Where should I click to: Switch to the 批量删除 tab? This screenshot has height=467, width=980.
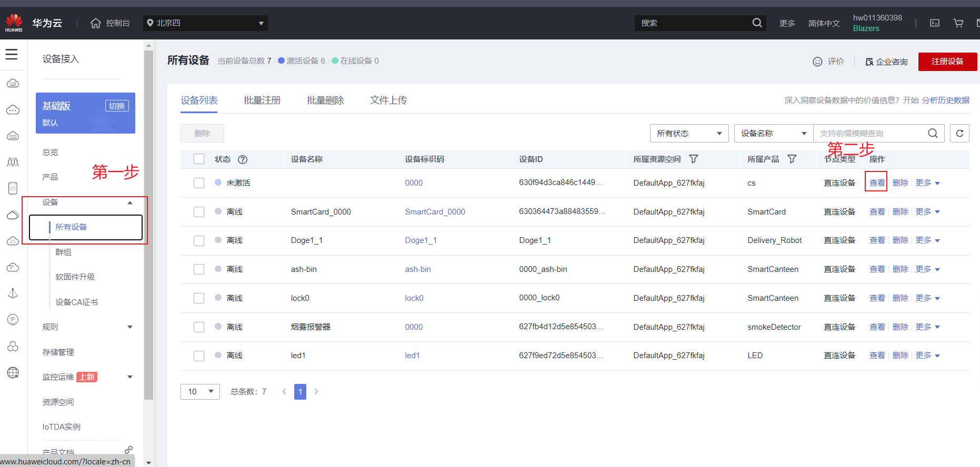[x=325, y=100]
